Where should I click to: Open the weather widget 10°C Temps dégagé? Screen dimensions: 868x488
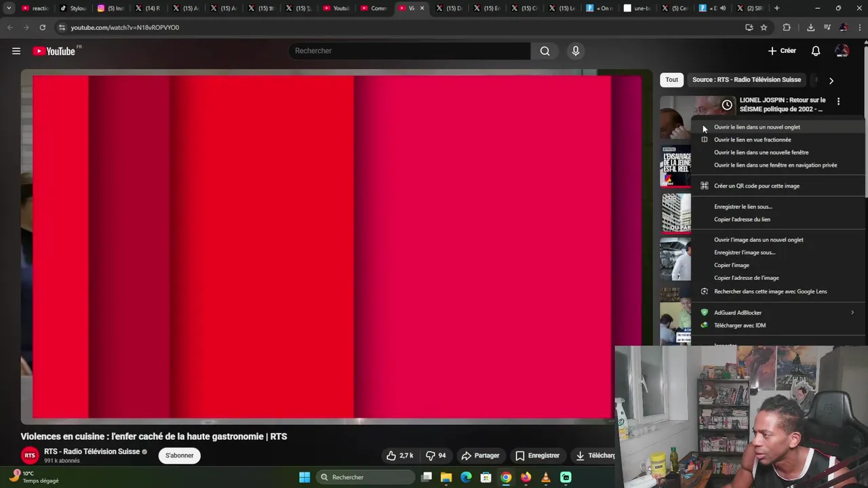[34, 477]
